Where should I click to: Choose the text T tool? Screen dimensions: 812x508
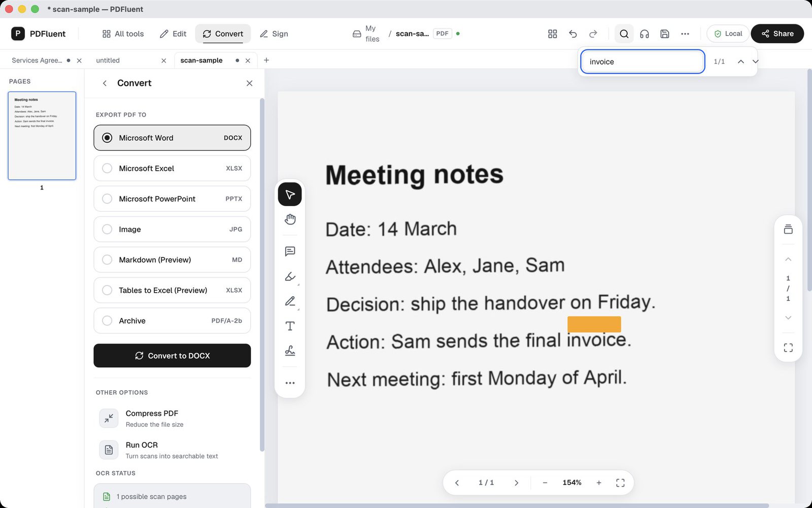[290, 326]
